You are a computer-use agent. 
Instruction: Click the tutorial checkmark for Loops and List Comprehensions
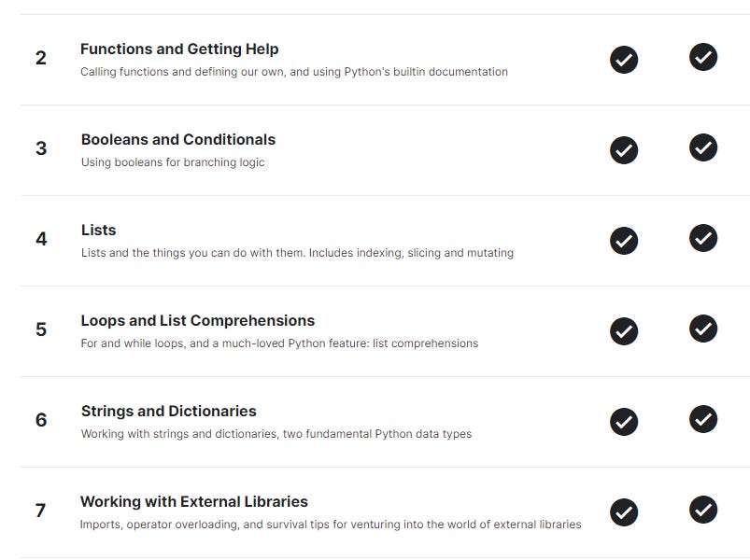click(623, 331)
